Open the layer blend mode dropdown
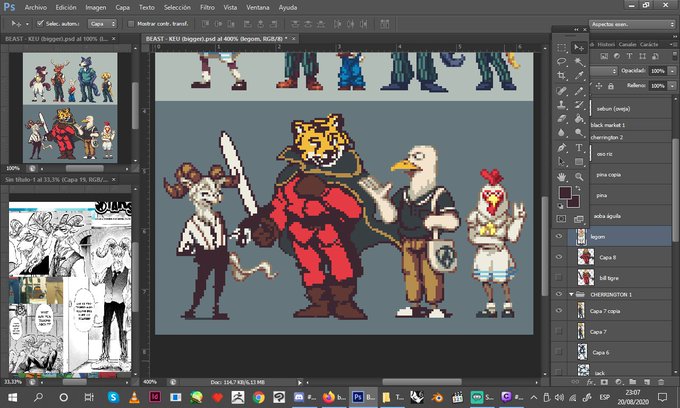Screen dimensions: 680x408 click(x=603, y=71)
